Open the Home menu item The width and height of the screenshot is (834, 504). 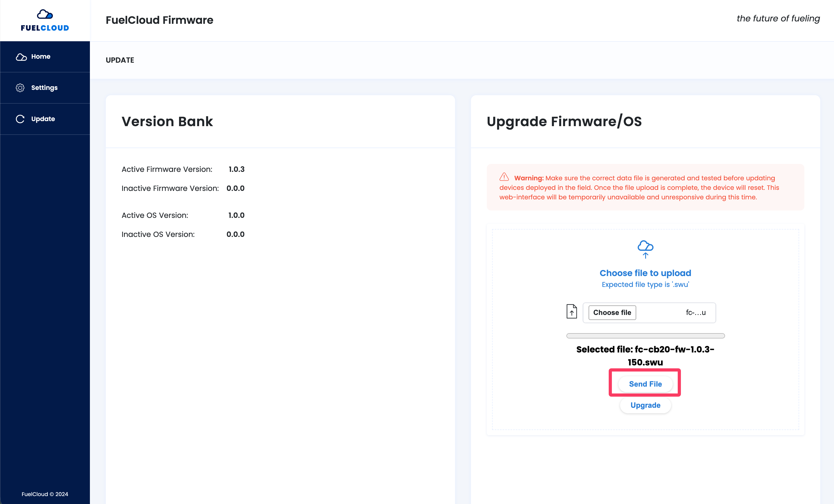point(45,57)
